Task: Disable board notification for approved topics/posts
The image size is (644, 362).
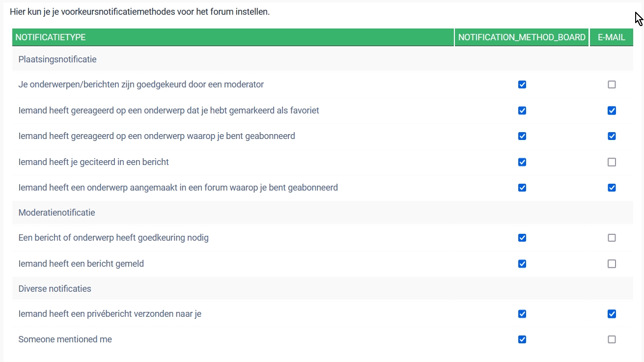Action: click(x=522, y=84)
